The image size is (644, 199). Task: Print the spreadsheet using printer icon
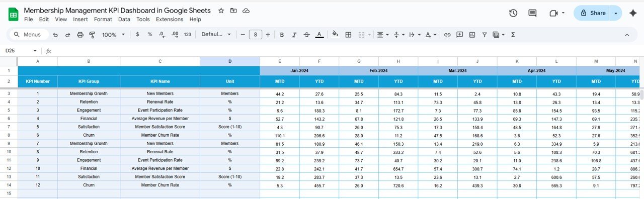(x=80, y=35)
